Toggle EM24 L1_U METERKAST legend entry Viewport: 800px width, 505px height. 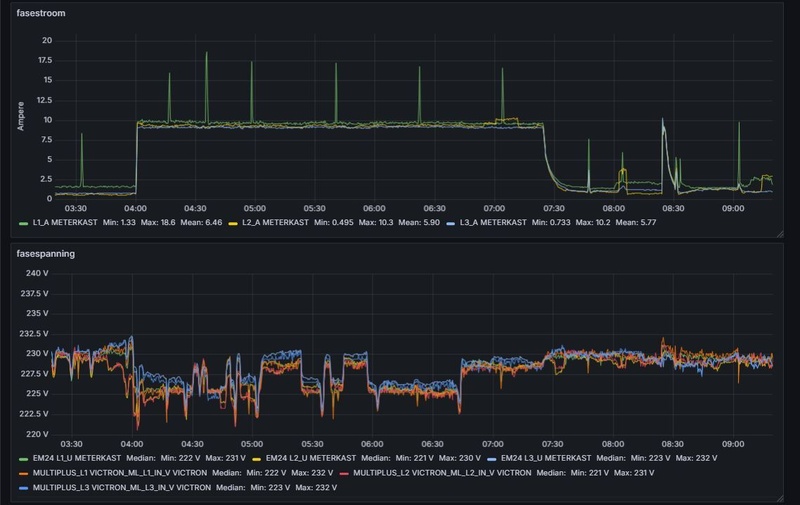77,458
